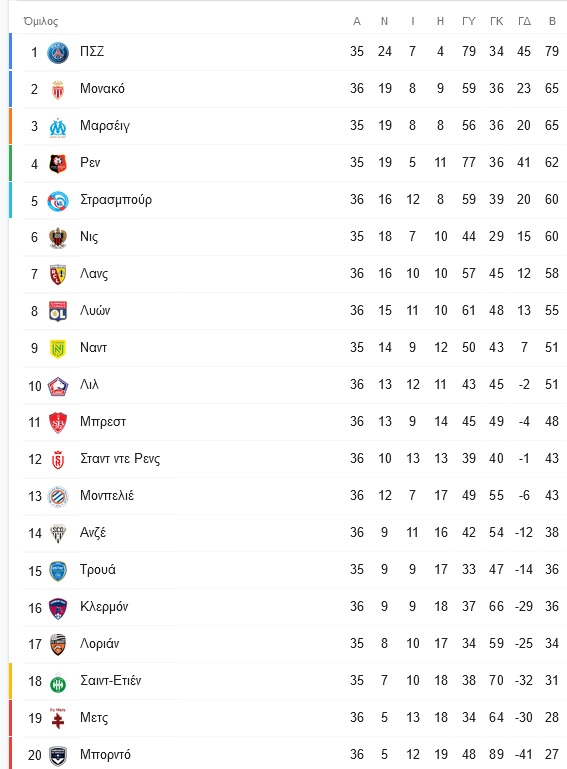Click the Μπρεστ team name

(x=103, y=422)
